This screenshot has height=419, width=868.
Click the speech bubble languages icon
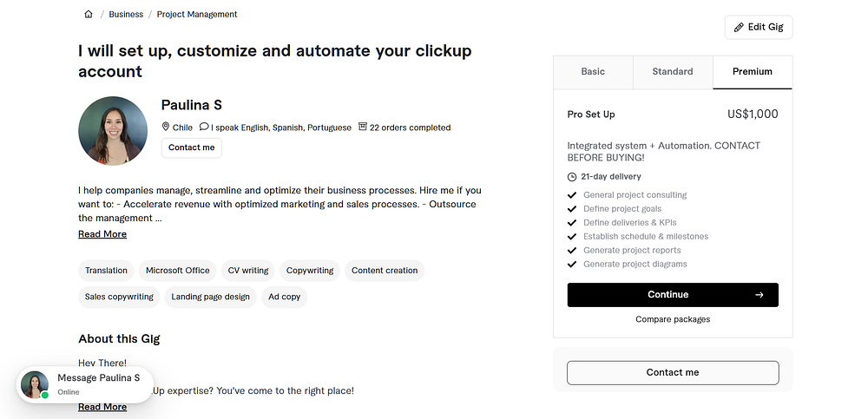click(x=204, y=127)
